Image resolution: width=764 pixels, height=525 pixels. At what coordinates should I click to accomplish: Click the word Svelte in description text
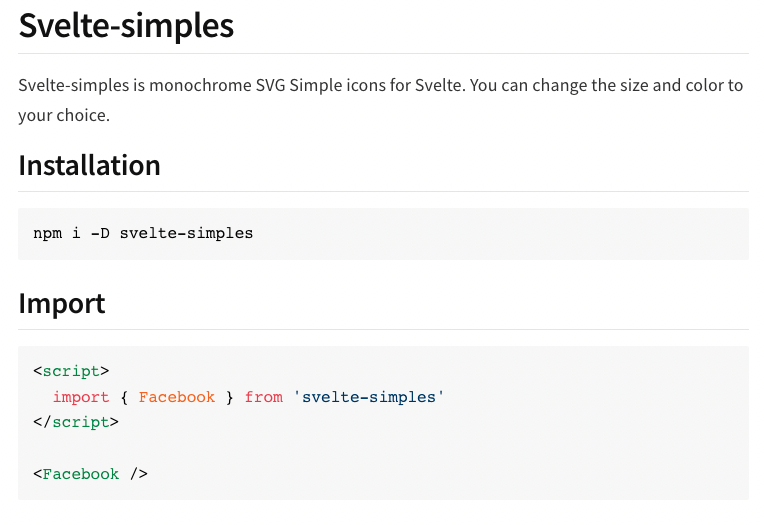click(438, 85)
